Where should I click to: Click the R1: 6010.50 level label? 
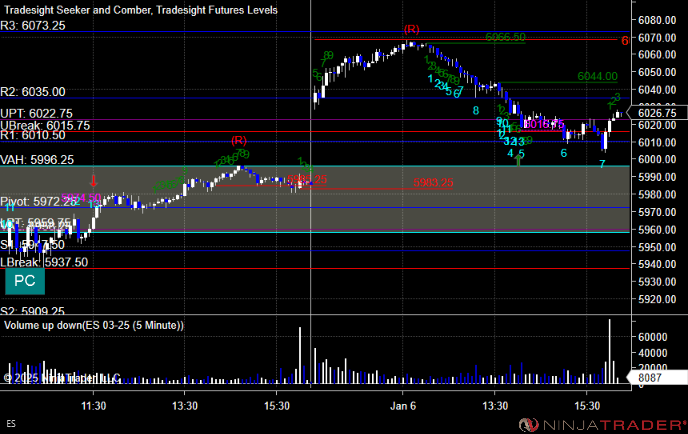33,135
